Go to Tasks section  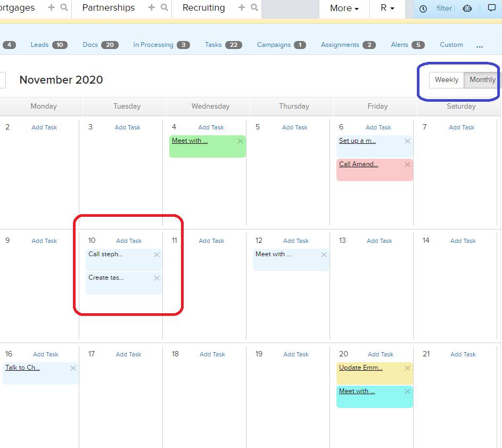tap(224, 45)
